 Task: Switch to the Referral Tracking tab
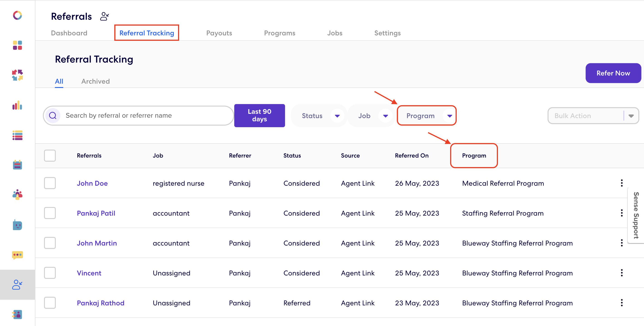147,33
